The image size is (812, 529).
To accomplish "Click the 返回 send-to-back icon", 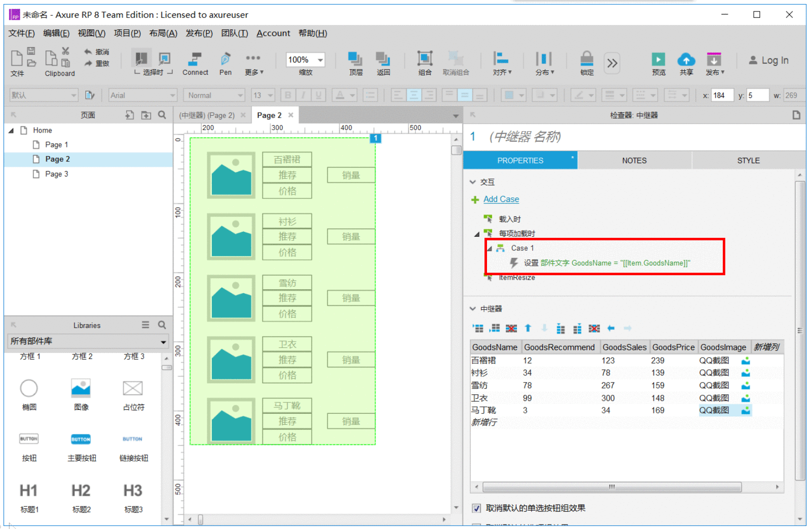I will point(383,59).
